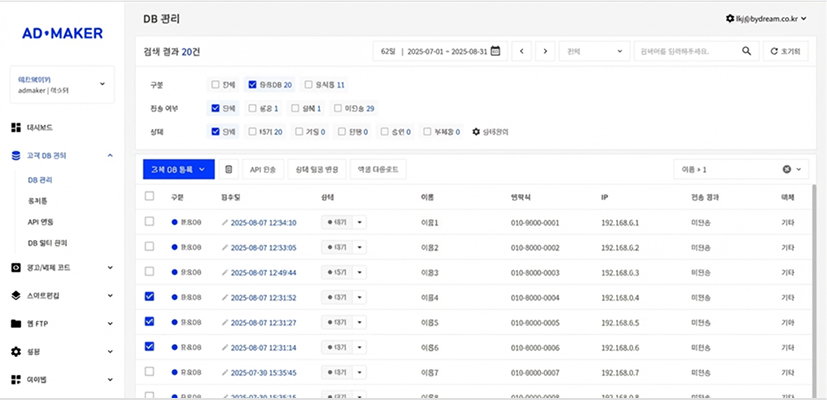
Task: Go to next date period arrow
Action: [545, 51]
